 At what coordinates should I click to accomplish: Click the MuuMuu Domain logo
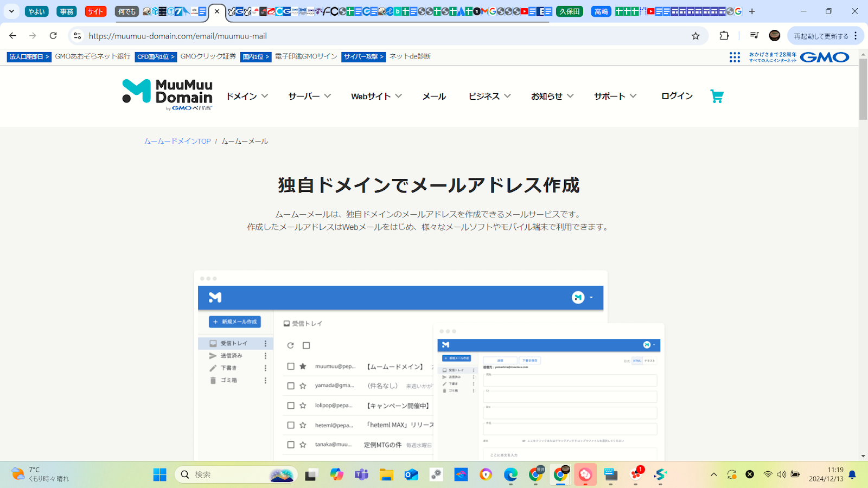[167, 95]
